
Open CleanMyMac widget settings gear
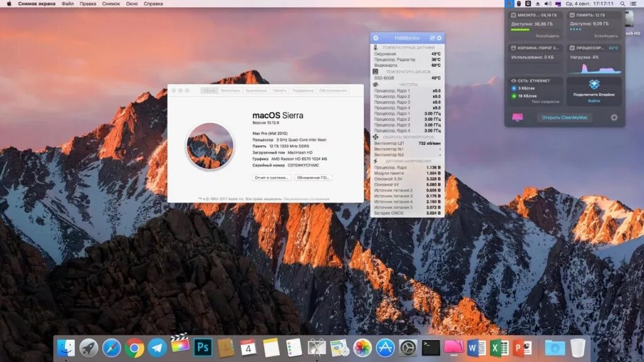614,117
